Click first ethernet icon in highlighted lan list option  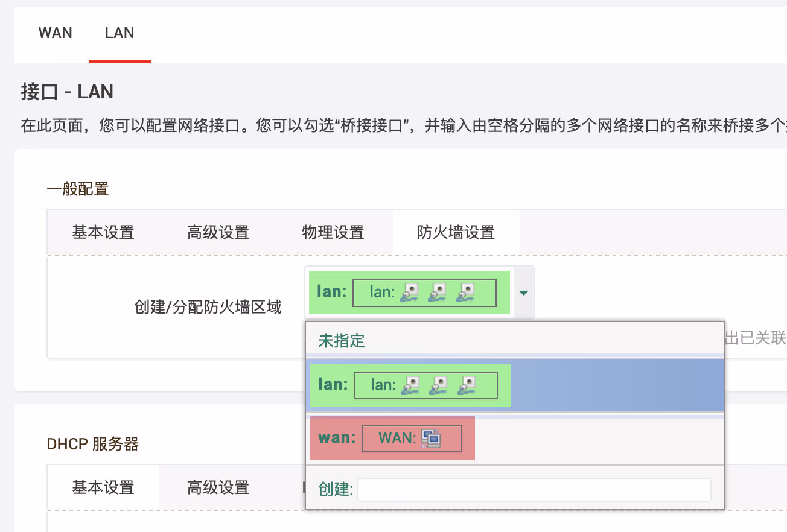[412, 385]
